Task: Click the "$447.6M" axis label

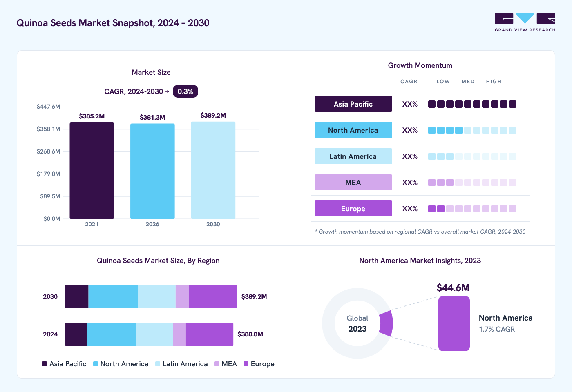Action: 49,107
